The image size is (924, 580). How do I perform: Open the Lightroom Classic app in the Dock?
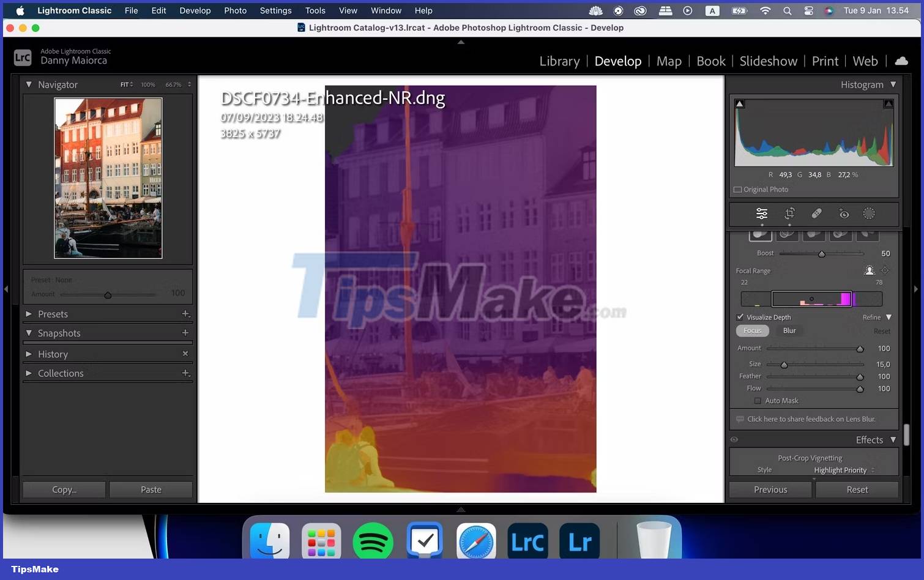527,540
